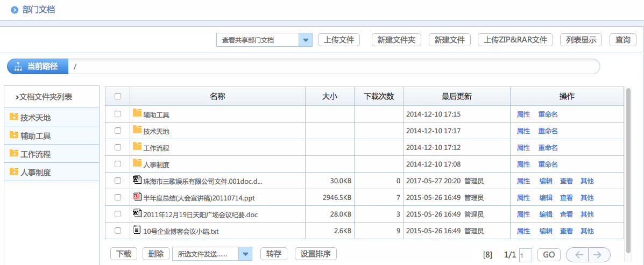Image resolution: width=644 pixels, height=265 pixels.
Task: Check the box for 工作流程 folder row
Action: click(118, 147)
